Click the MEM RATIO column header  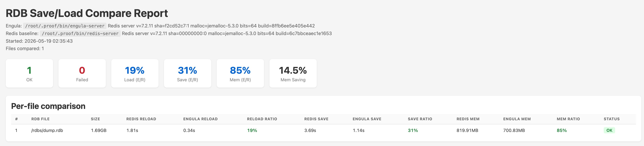pyautogui.click(x=568, y=119)
